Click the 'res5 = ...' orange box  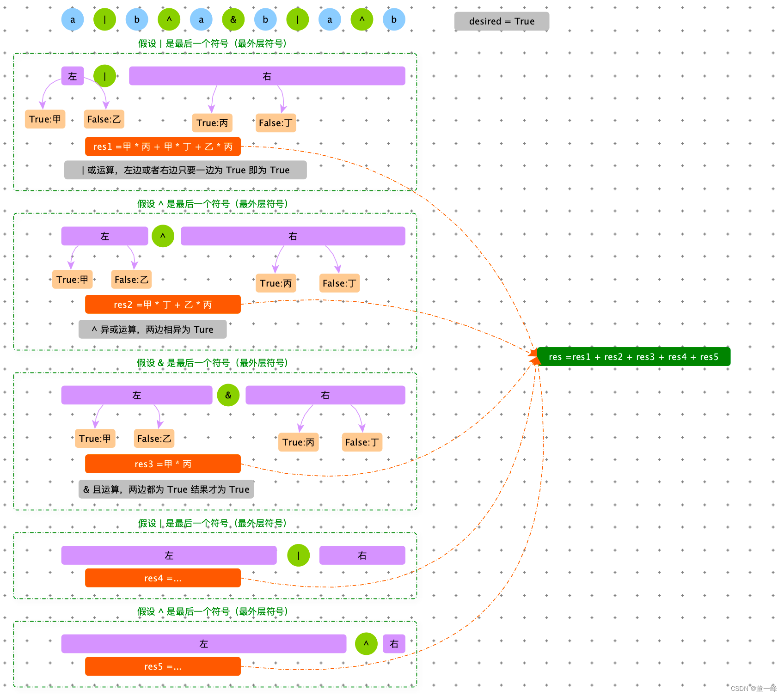click(163, 666)
